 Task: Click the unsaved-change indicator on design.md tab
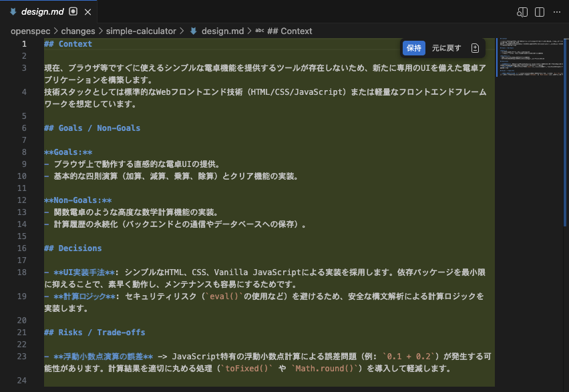(73, 11)
